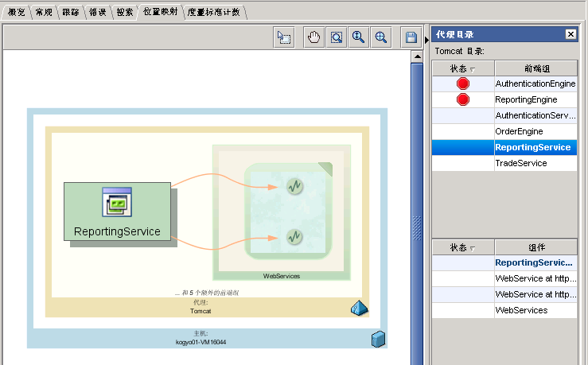Select WebServices component row
588x365 pixels.
point(504,310)
